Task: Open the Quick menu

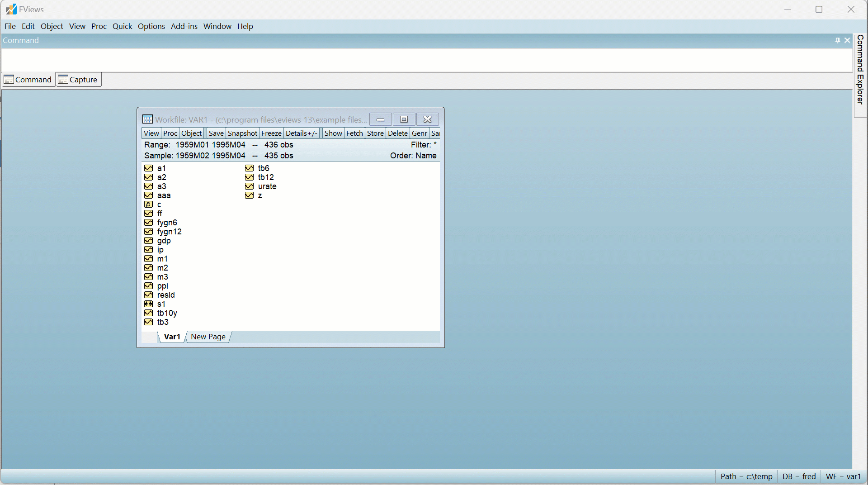Action: click(x=123, y=26)
